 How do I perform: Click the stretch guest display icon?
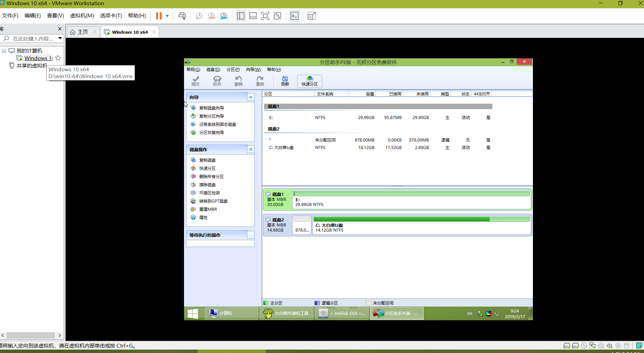coord(311,16)
